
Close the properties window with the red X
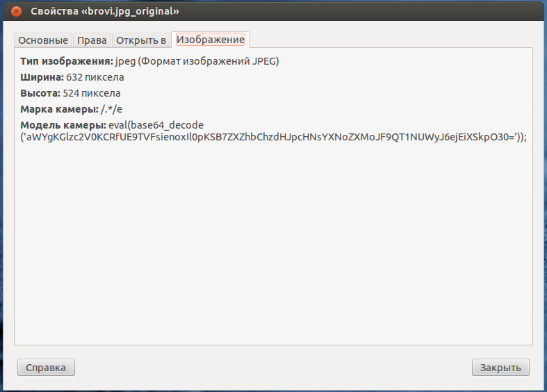tap(17, 12)
